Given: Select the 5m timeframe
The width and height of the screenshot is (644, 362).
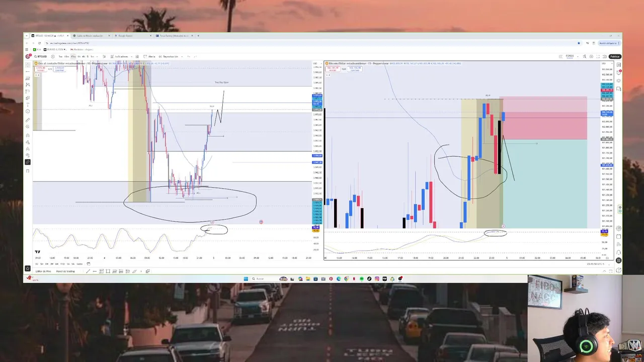Looking at the screenshot, I should (x=60, y=56).
